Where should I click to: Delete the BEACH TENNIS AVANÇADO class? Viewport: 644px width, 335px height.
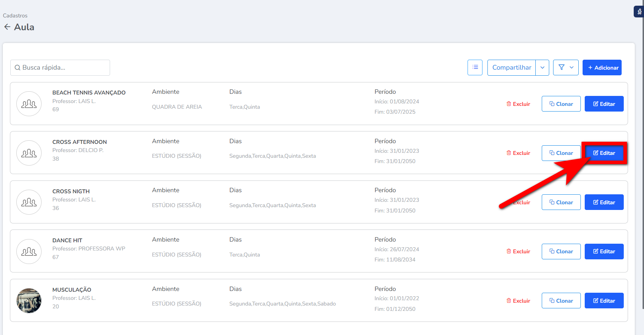(518, 104)
